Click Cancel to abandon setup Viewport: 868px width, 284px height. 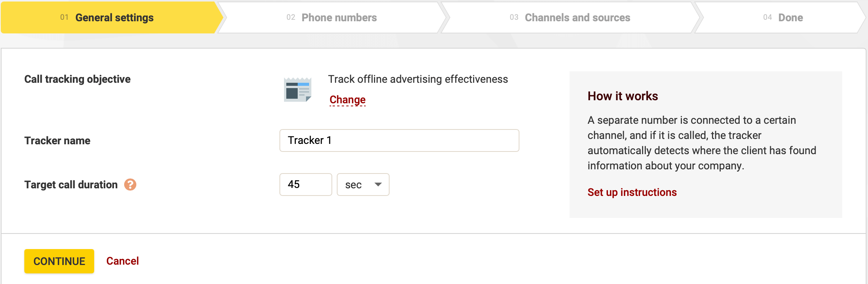pyautogui.click(x=122, y=261)
